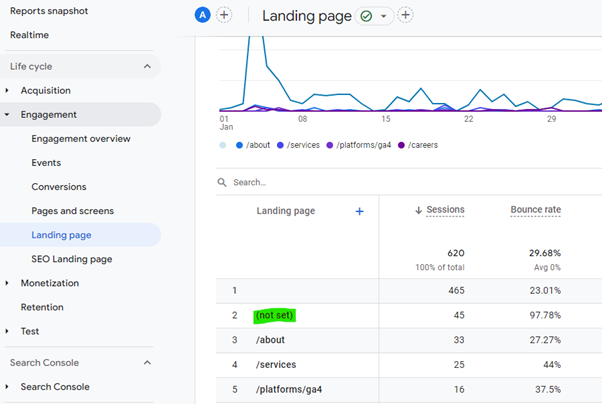
Task: Click the A comparison avatar icon
Action: coord(204,15)
